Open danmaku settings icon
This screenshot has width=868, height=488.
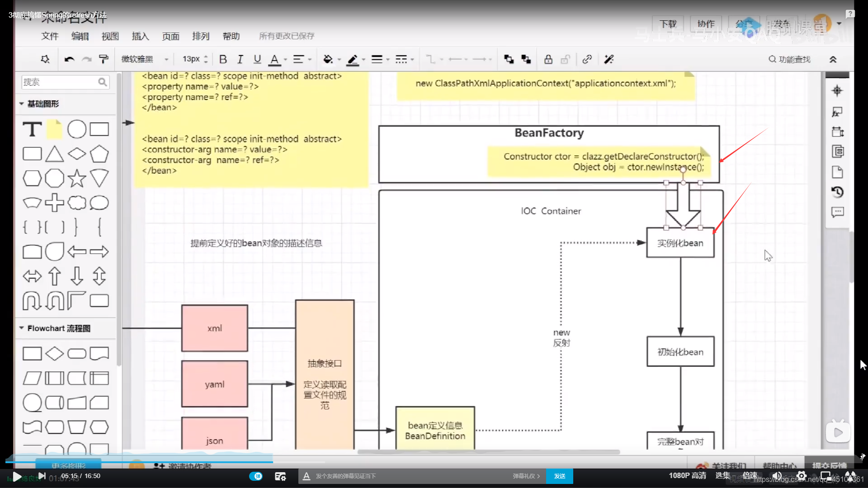[280, 476]
